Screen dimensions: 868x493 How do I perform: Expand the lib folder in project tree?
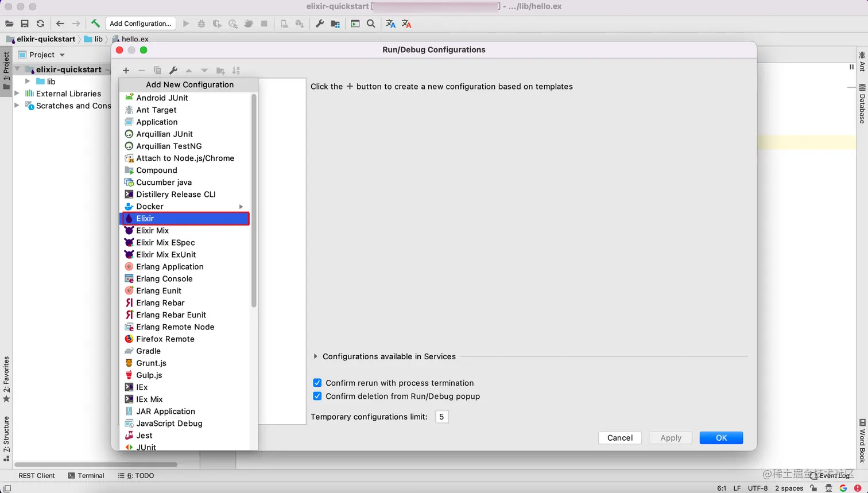pyautogui.click(x=28, y=81)
